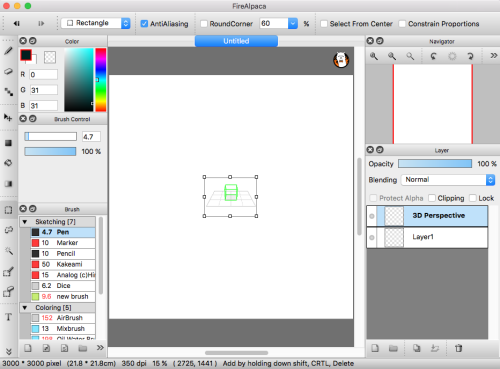Click the Undo arrow in toolbar
The image size is (500, 369).
17,23
